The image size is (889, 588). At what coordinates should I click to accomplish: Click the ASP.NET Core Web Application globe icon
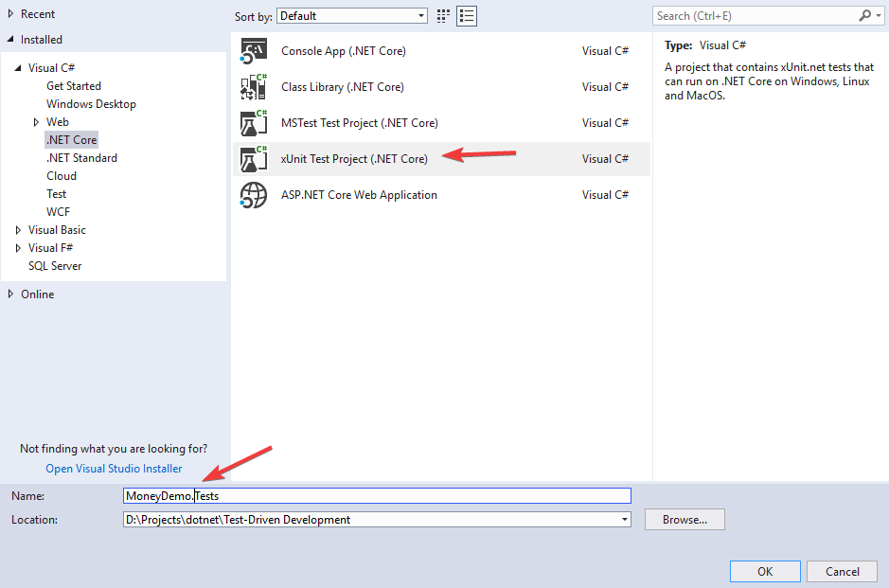pyautogui.click(x=254, y=195)
